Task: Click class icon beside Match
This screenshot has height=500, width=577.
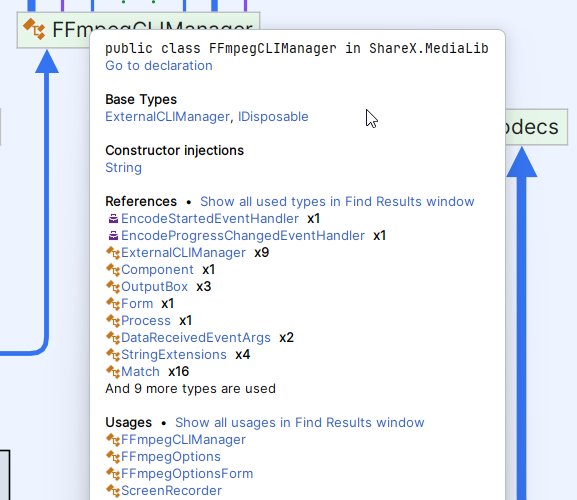Action: pyautogui.click(x=113, y=372)
